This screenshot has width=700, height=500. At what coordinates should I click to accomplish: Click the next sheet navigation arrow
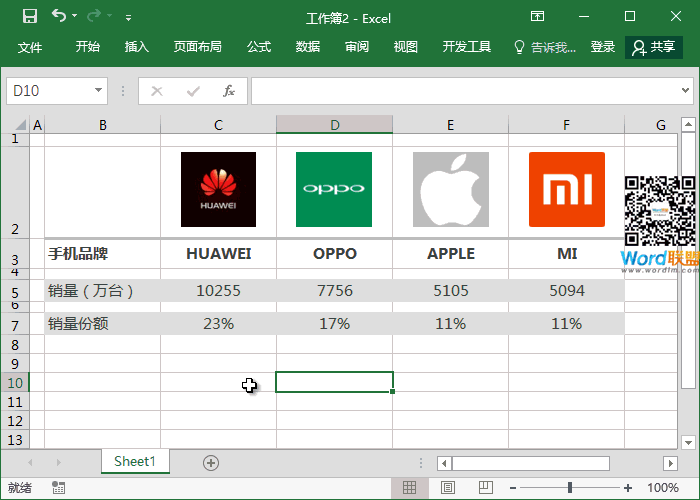(58, 462)
